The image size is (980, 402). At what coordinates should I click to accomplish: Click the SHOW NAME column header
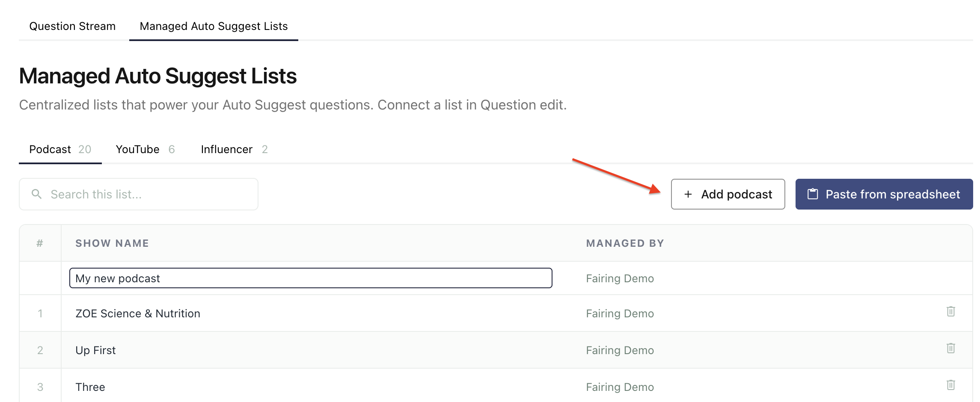[x=112, y=243]
